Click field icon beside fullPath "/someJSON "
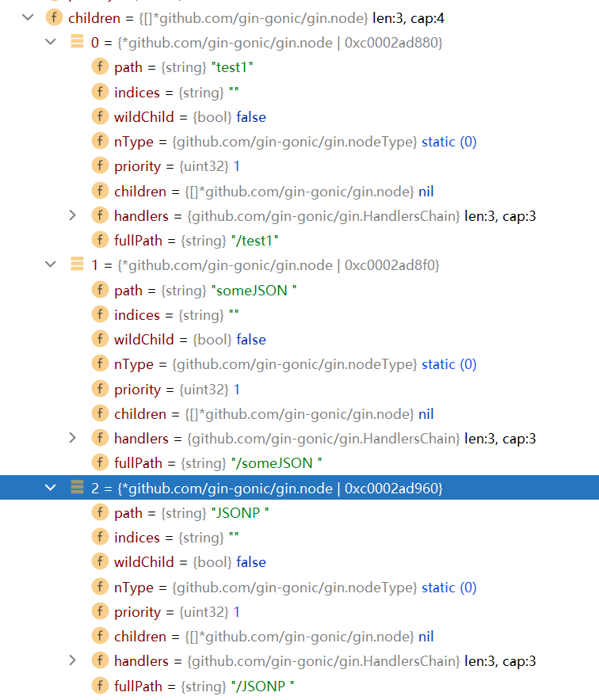The image size is (599, 700). [100, 462]
